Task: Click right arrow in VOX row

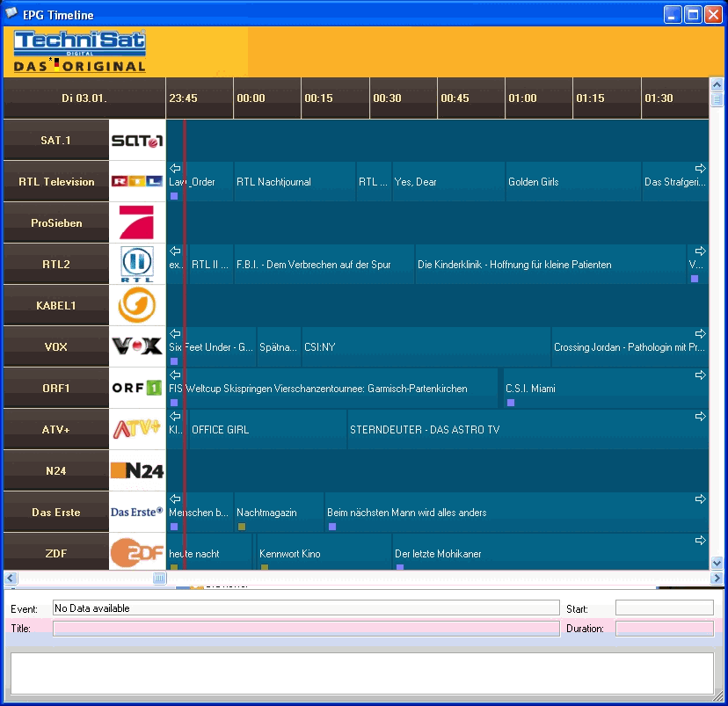Action: [700, 333]
